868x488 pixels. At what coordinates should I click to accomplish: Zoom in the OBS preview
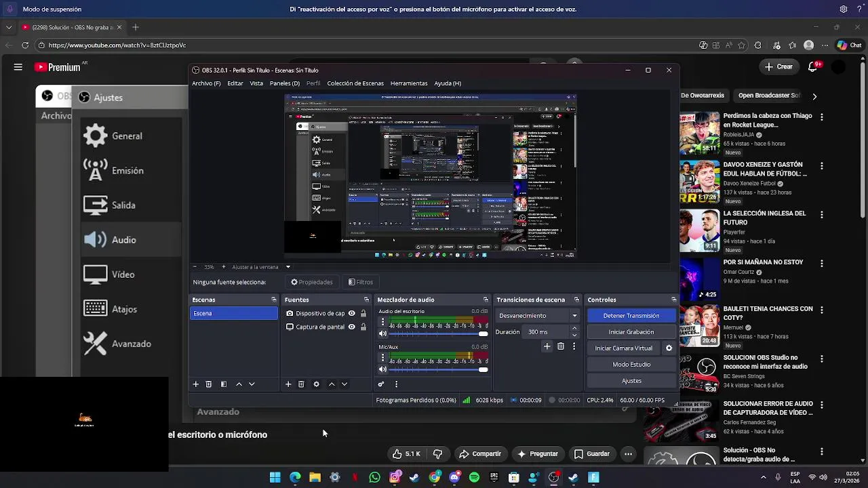[x=223, y=267]
